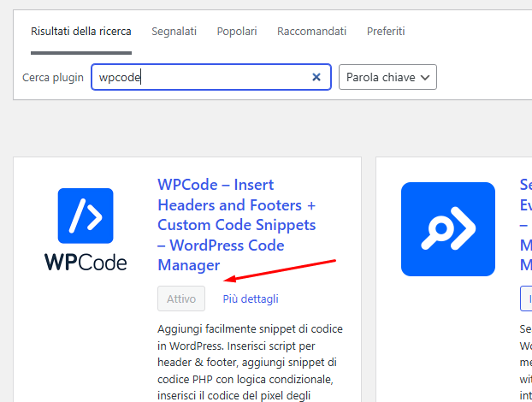The image size is (532, 402).
Task: Open the Popolari tab
Action: [x=237, y=32]
